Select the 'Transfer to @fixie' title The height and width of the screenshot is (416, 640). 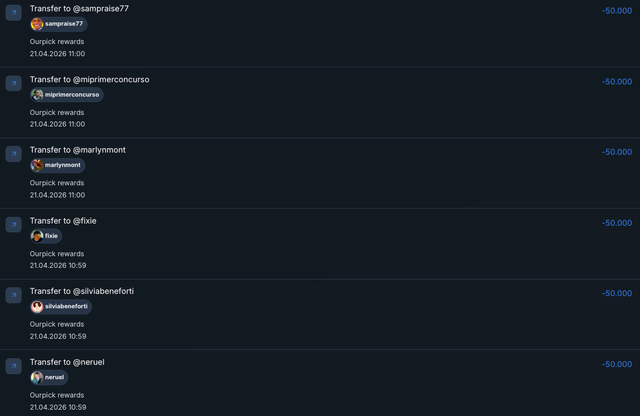pos(63,221)
